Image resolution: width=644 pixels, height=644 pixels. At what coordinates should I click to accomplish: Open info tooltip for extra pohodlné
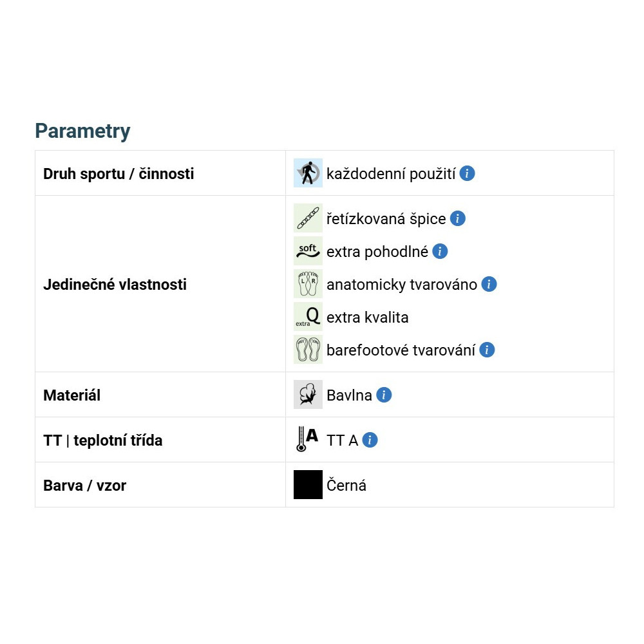440,251
